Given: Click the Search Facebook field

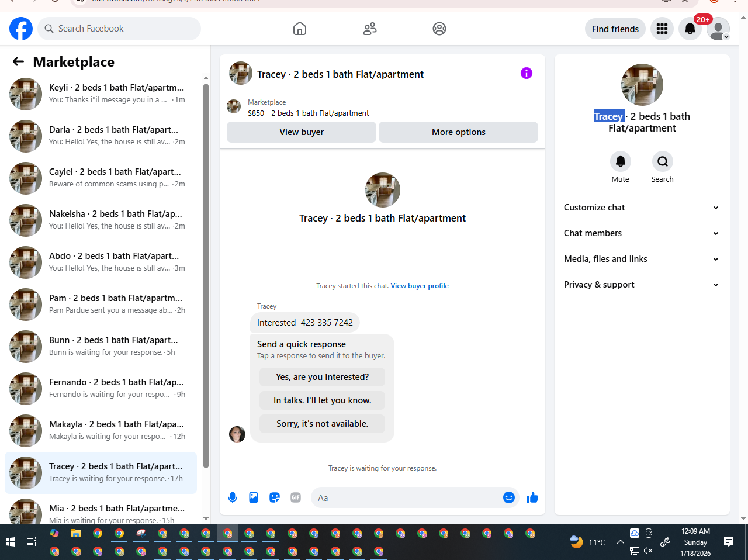Looking at the screenshot, I should click(x=119, y=29).
